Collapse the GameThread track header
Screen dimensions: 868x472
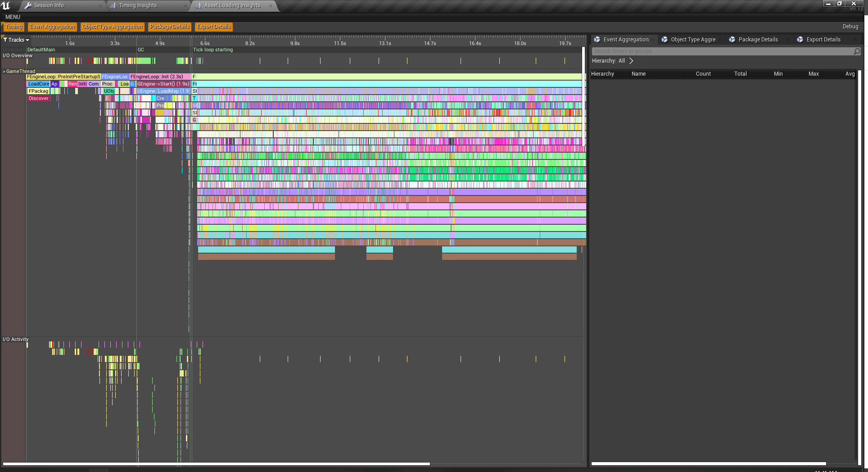(x=19, y=71)
